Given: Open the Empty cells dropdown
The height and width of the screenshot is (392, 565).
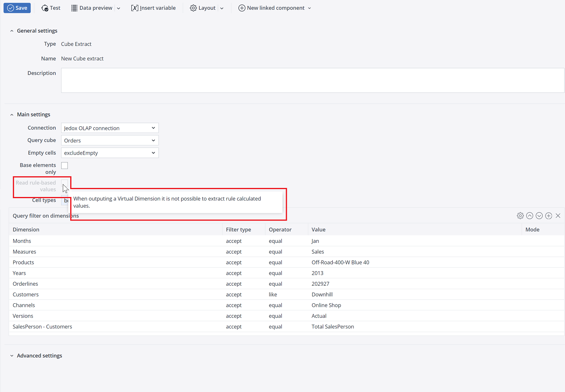Looking at the screenshot, I should (110, 153).
